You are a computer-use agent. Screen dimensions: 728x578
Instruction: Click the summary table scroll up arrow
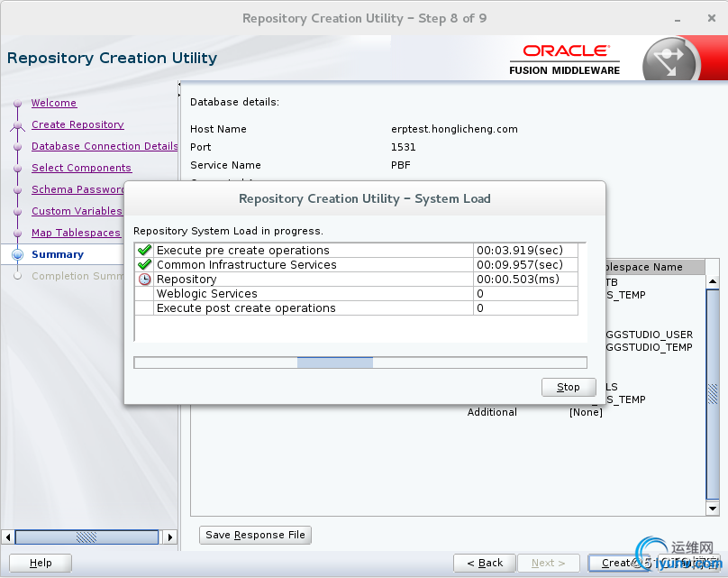pos(713,281)
